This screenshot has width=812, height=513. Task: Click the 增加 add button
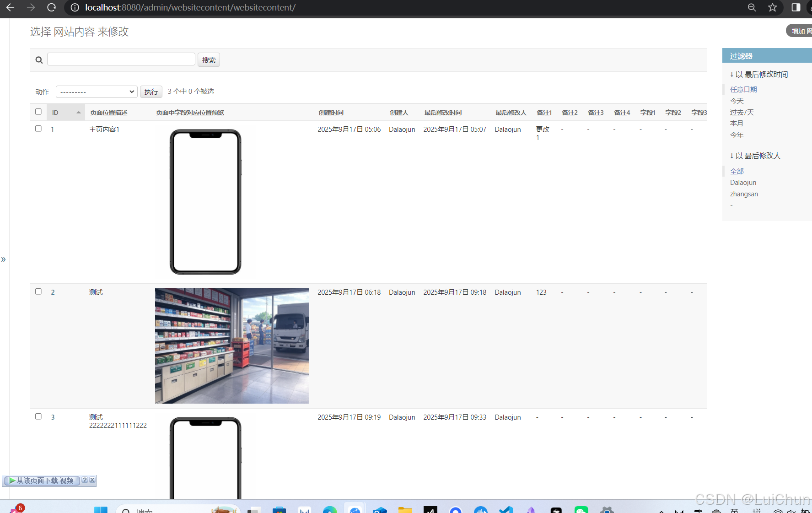point(799,31)
